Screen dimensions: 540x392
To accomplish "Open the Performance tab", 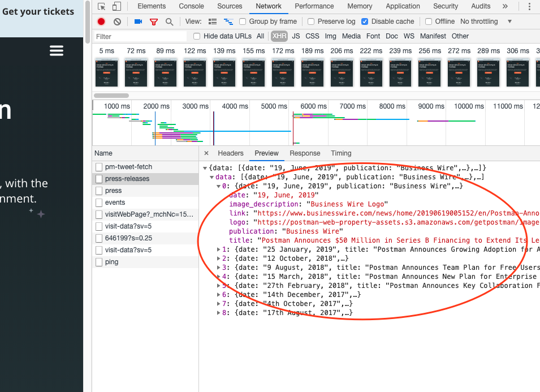I will coord(314,6).
